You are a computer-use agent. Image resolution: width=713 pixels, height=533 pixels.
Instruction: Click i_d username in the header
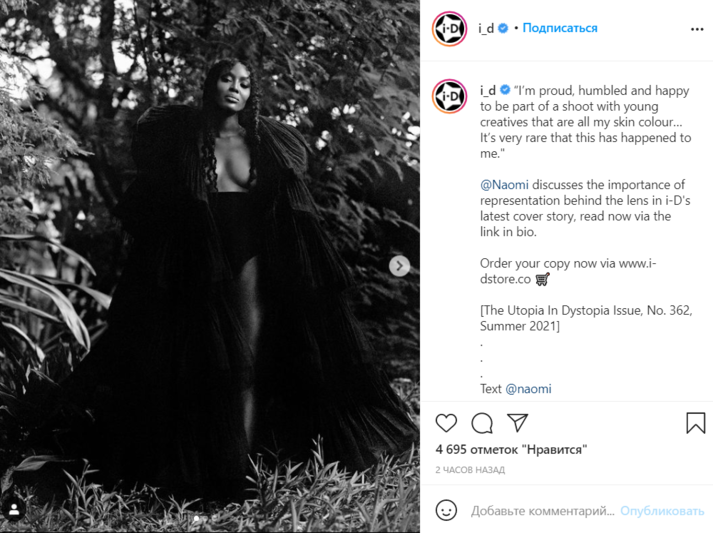tap(486, 28)
